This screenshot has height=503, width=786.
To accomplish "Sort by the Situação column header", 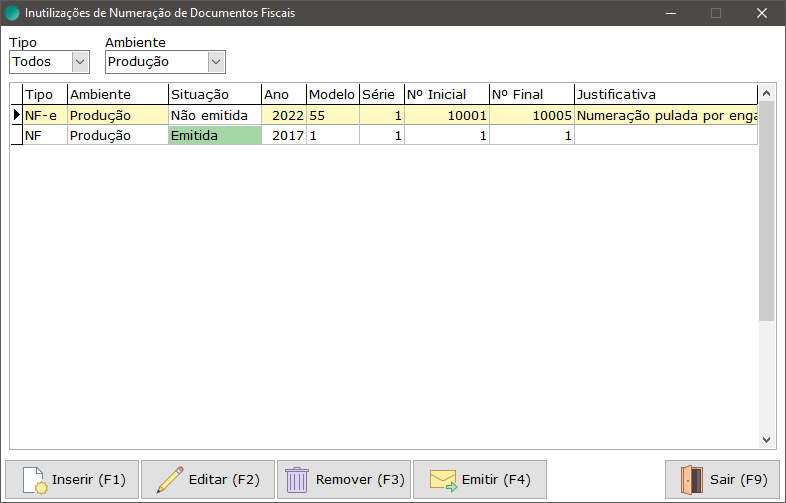I will pos(214,94).
